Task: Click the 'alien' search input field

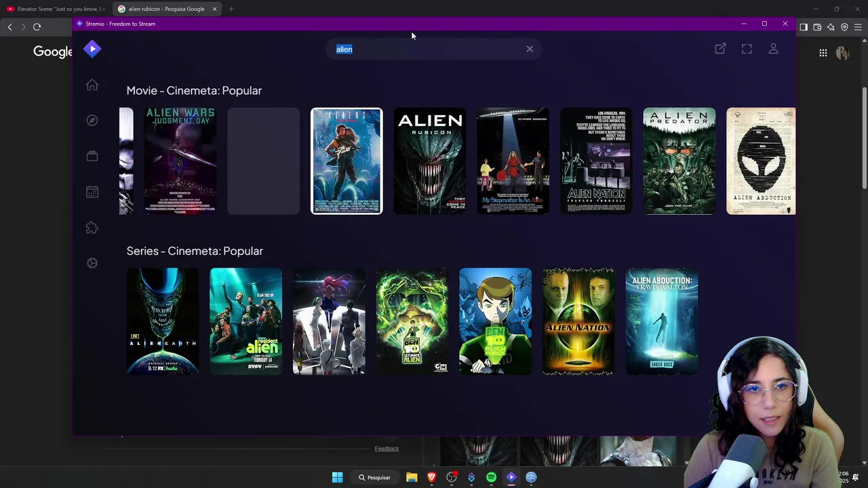Action: click(434, 49)
